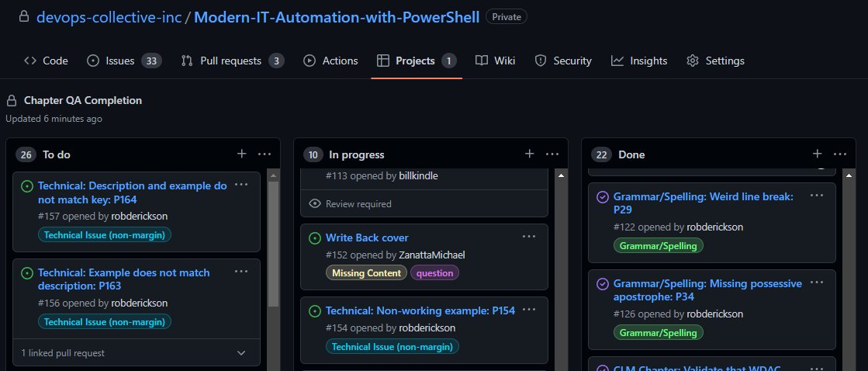Viewport: 868px width, 371px height.
Task: Click the open issue icon on card #157
Action: (x=26, y=186)
